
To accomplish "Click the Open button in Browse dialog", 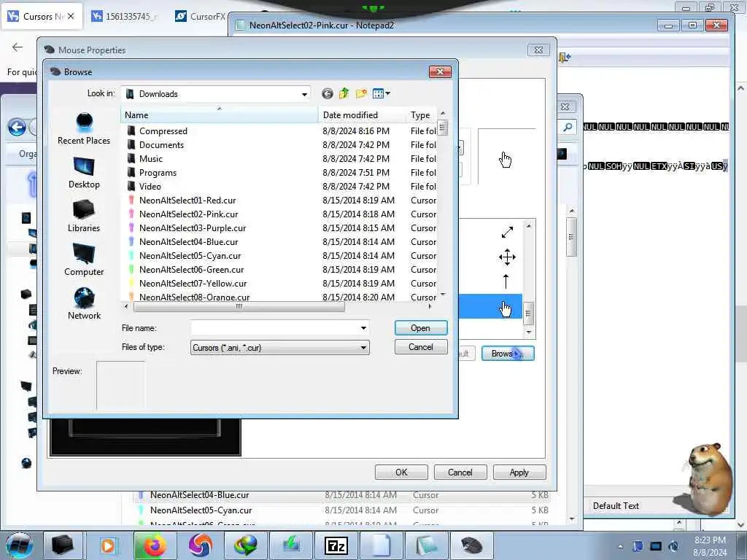I will tap(421, 327).
